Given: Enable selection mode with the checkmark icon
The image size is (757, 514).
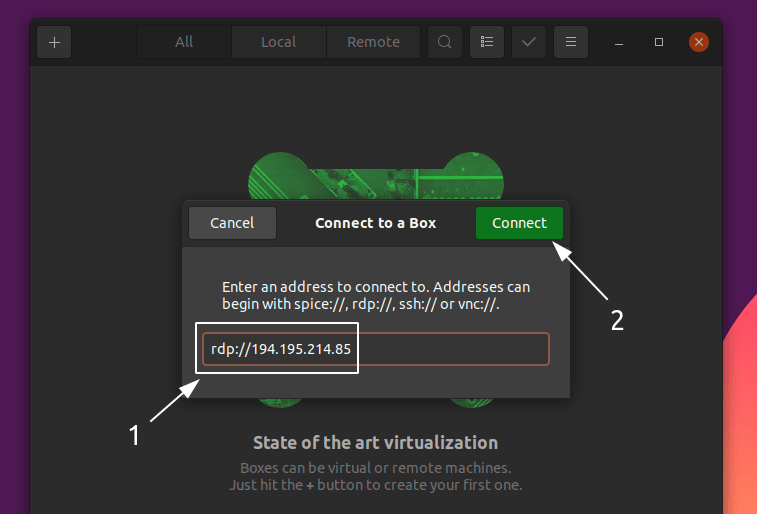Looking at the screenshot, I should [x=529, y=42].
